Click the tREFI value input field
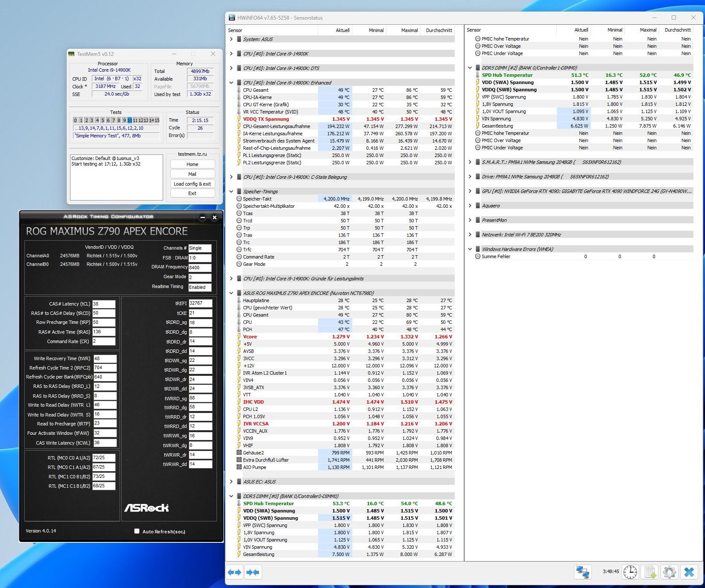 (200, 303)
